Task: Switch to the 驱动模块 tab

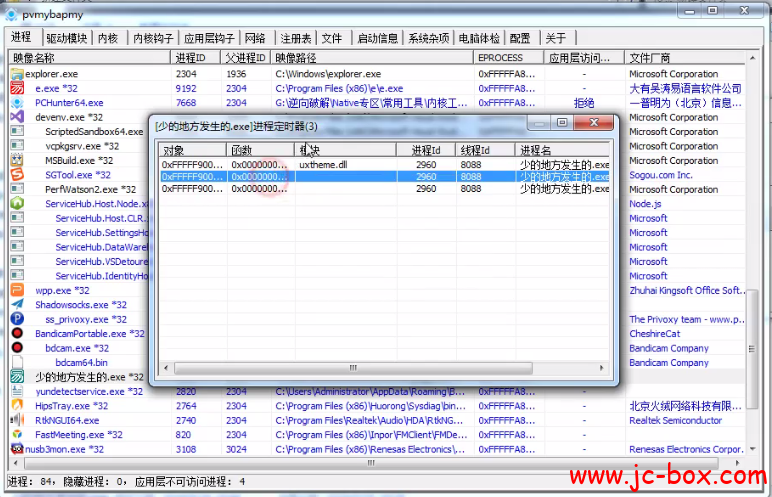Action: tap(66, 38)
